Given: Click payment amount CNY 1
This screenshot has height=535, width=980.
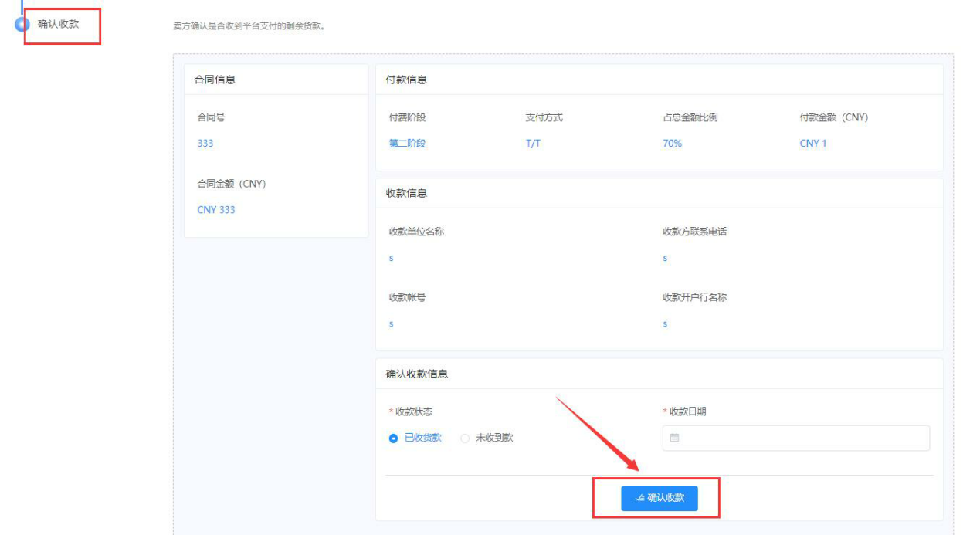Looking at the screenshot, I should [813, 144].
